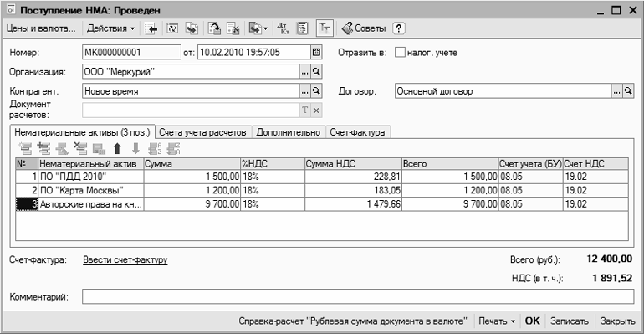Click the OK button
Viewport: 644px width, 334px height.
pos(532,321)
